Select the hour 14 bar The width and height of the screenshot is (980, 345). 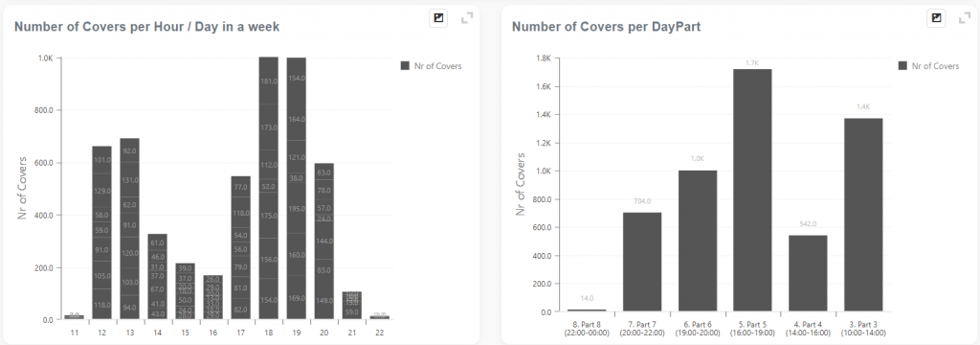pyautogui.click(x=158, y=277)
